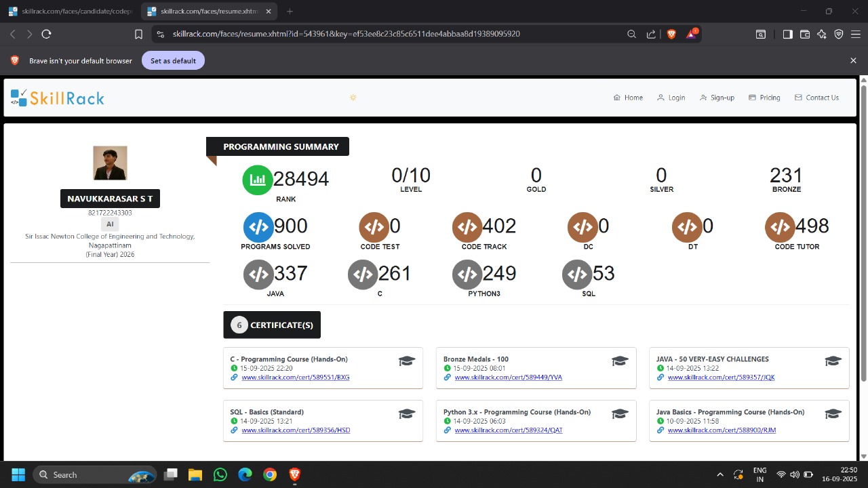Open the JAVA 50 Very-Easy Challenges cert link
868x488 pixels.
tap(722, 377)
